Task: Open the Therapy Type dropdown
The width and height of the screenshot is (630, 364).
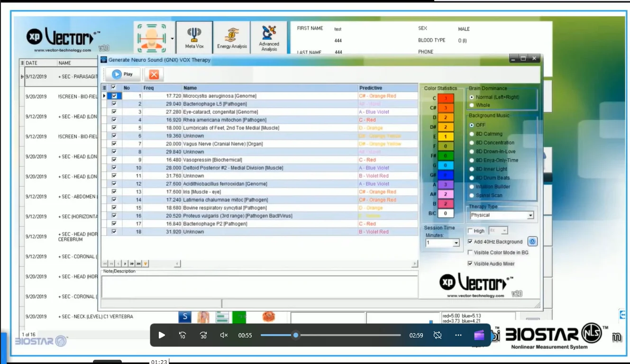Action: [x=530, y=215]
